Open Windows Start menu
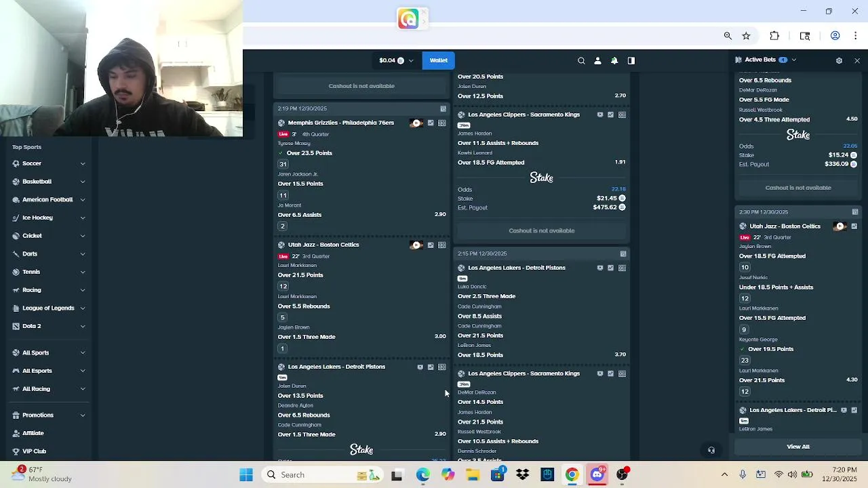 246,475
